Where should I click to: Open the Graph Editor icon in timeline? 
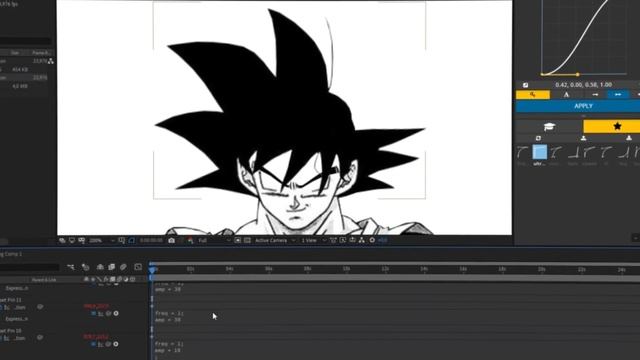click(x=138, y=267)
